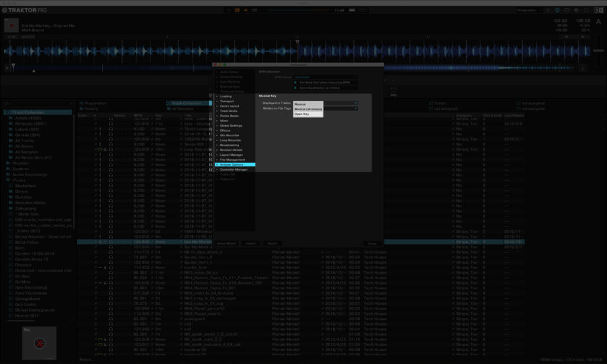Select All Tracks in browser tree

click(24, 141)
